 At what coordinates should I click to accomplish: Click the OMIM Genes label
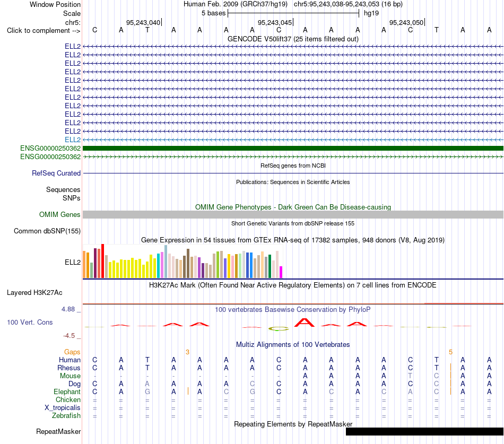tap(60, 214)
